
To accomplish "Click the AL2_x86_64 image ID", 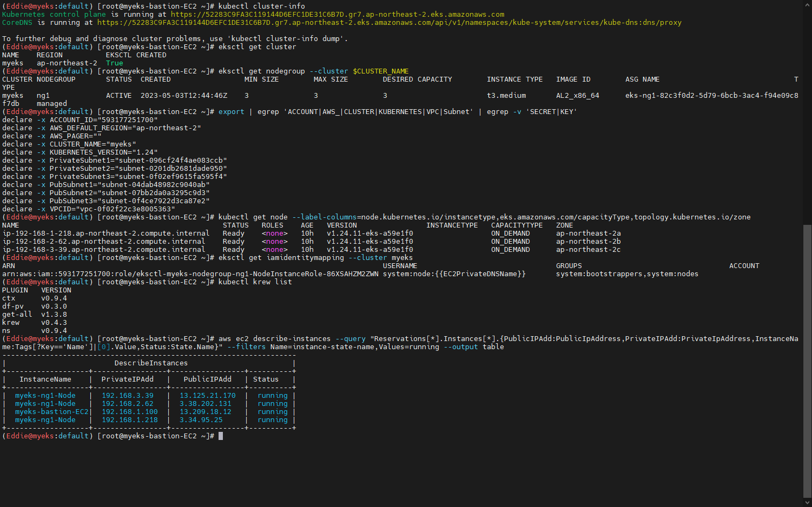I will point(578,96).
